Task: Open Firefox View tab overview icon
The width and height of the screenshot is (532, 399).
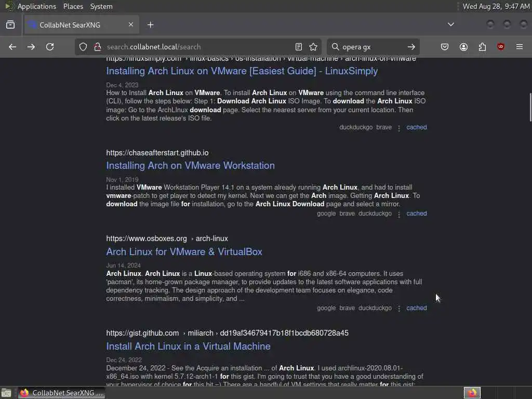Action: (10, 25)
